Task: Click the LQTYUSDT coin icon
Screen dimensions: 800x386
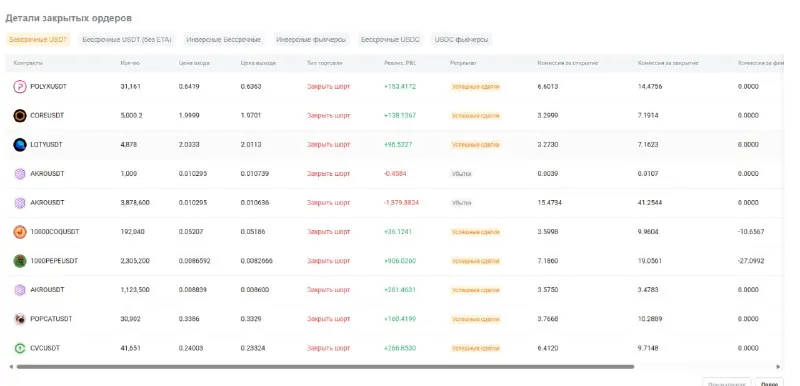Action: click(20, 145)
